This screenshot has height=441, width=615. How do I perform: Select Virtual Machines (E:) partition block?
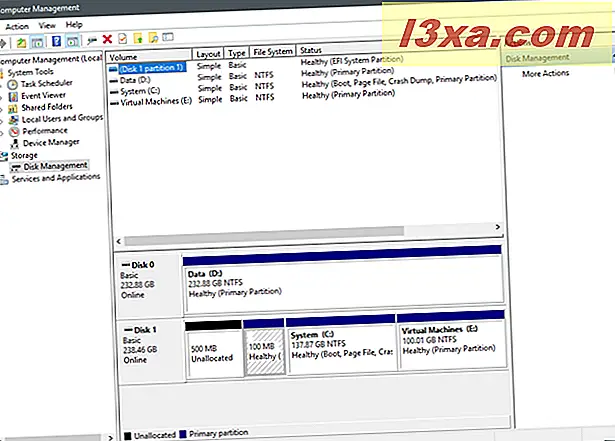pyautogui.click(x=451, y=339)
